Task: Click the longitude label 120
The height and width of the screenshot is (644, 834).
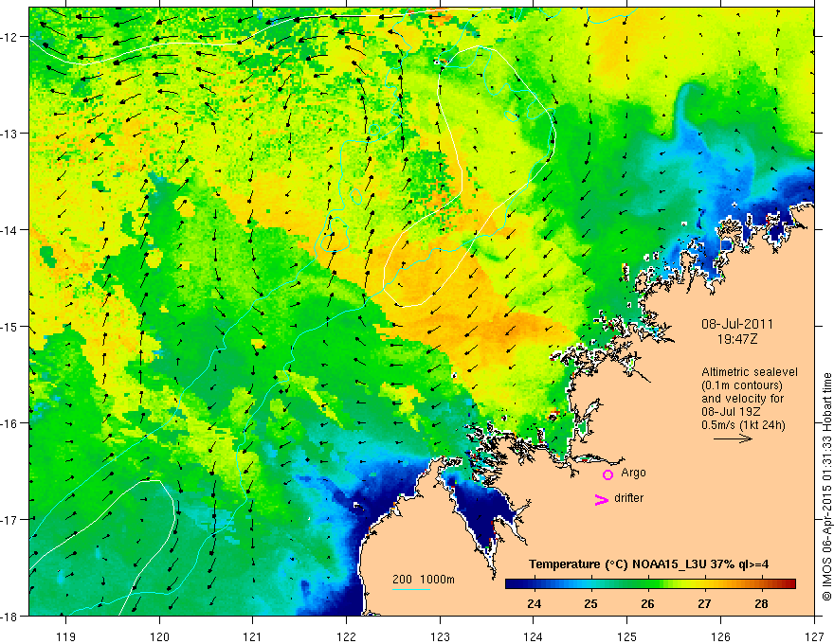Action: click(x=159, y=636)
